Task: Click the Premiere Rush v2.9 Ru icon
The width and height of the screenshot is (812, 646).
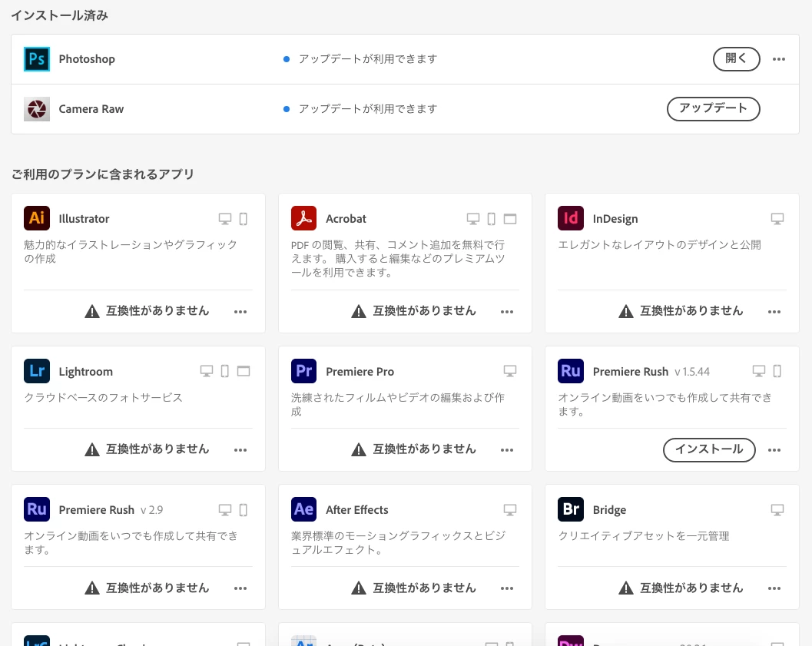Action: pos(37,509)
